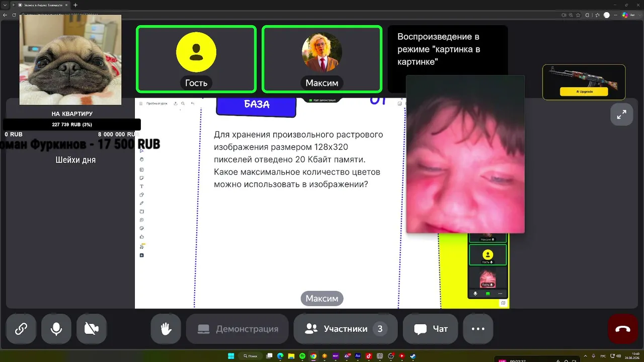Go back in browser
644x362 pixels.
[x=5, y=15]
